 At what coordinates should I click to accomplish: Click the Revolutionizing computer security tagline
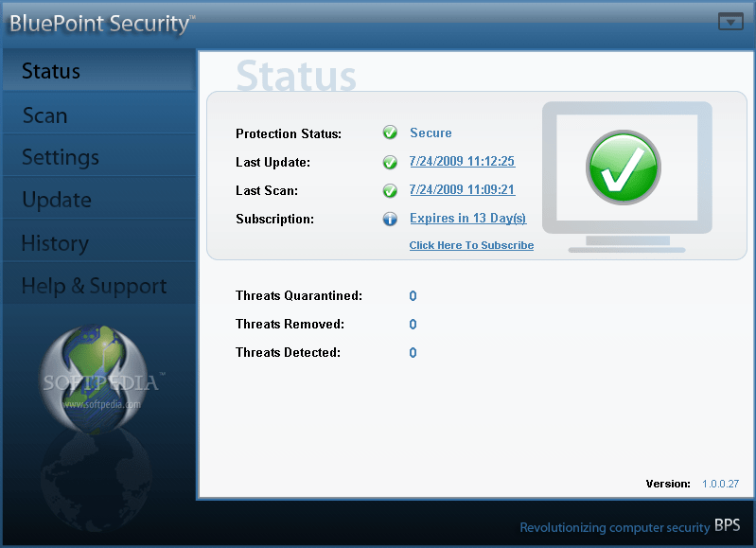[x=615, y=527]
